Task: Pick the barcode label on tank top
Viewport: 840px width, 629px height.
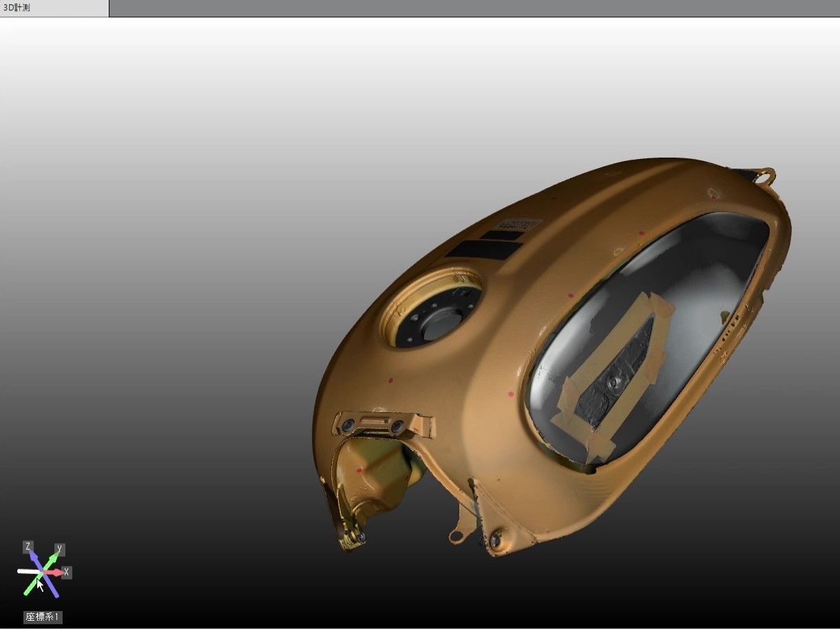Action: point(519,224)
